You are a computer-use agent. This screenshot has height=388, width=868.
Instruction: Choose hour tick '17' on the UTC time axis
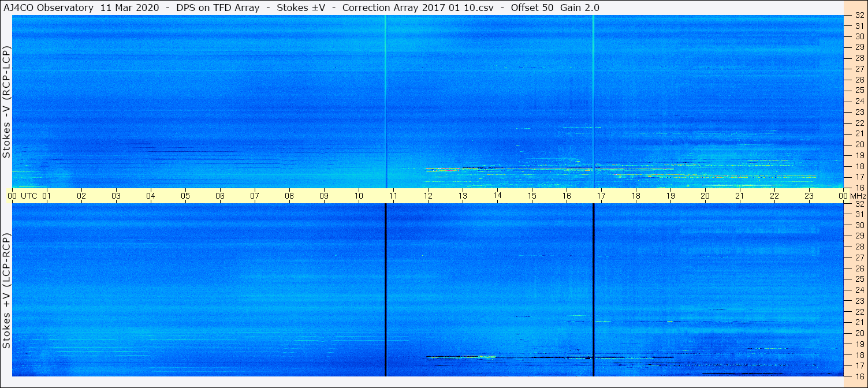(x=601, y=196)
